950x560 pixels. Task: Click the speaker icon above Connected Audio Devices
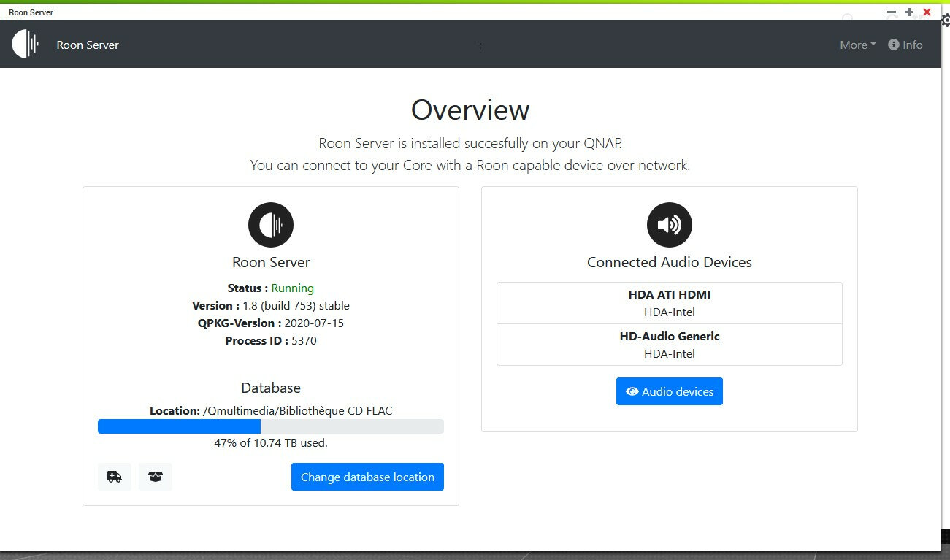pos(670,225)
